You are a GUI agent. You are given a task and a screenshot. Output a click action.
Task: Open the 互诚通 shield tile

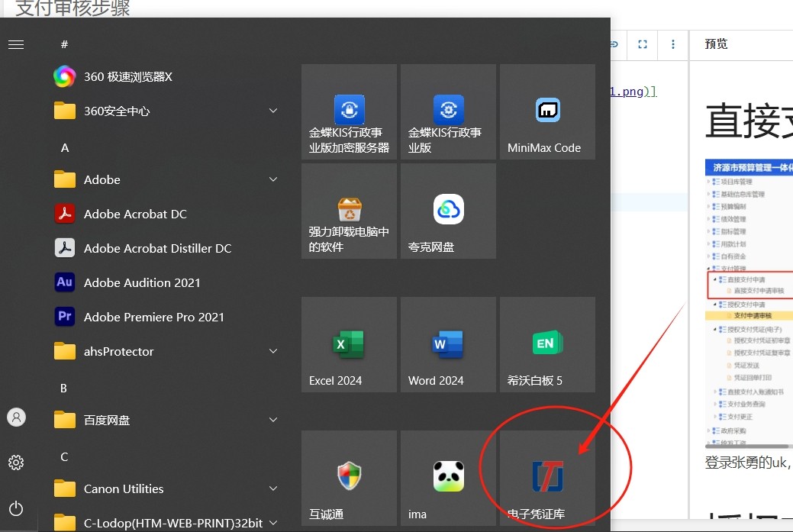pyautogui.click(x=349, y=478)
